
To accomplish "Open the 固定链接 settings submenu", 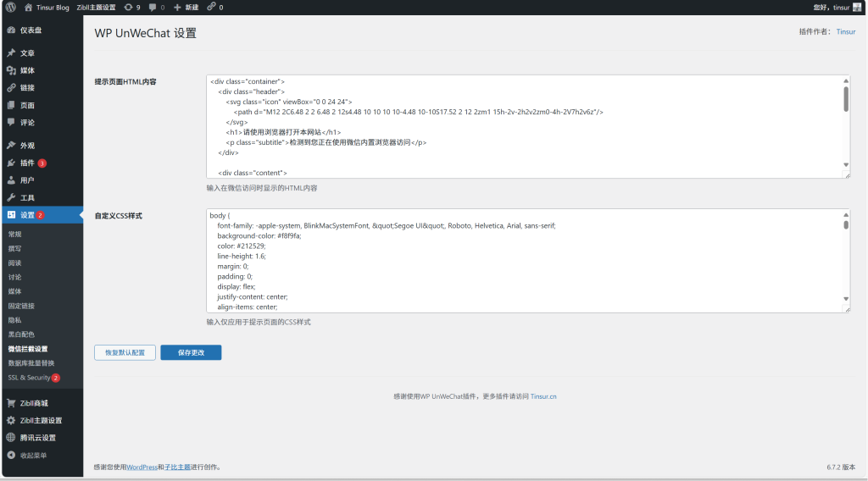I will (x=22, y=306).
